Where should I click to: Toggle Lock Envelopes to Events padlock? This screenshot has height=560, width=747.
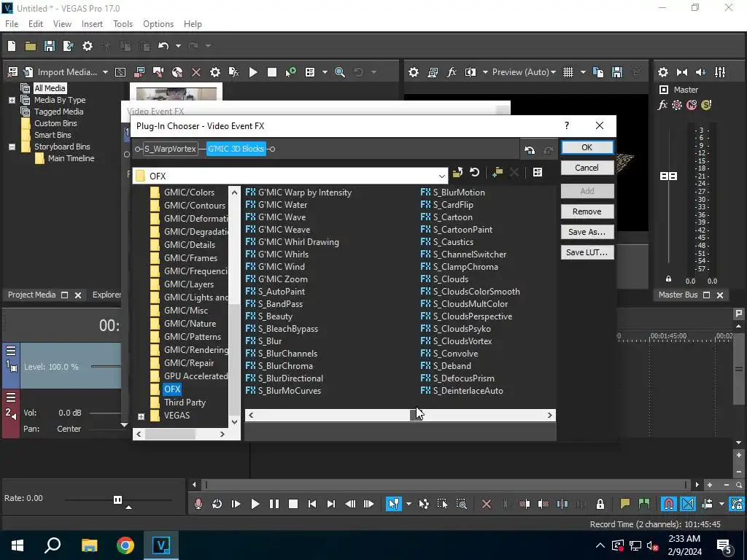click(600, 504)
